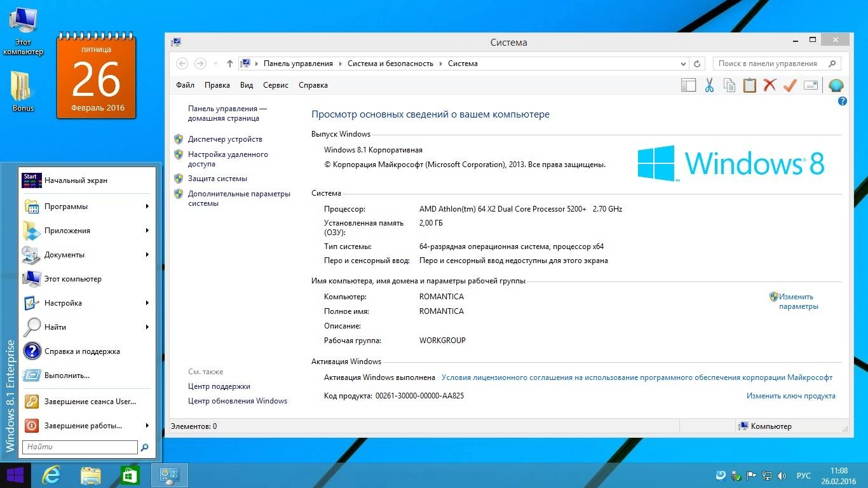Expand the Настройка submenu

coord(147,303)
